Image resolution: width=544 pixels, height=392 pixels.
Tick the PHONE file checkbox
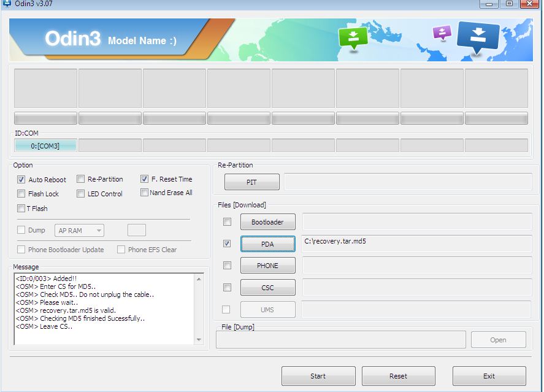[x=228, y=266]
